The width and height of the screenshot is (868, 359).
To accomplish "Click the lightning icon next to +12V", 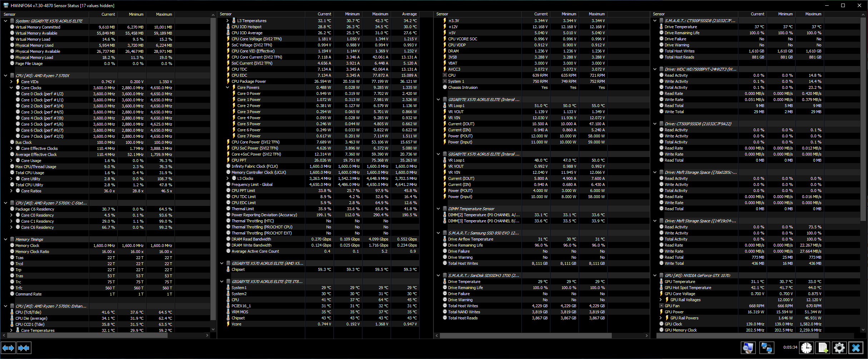I will pyautogui.click(x=445, y=27).
